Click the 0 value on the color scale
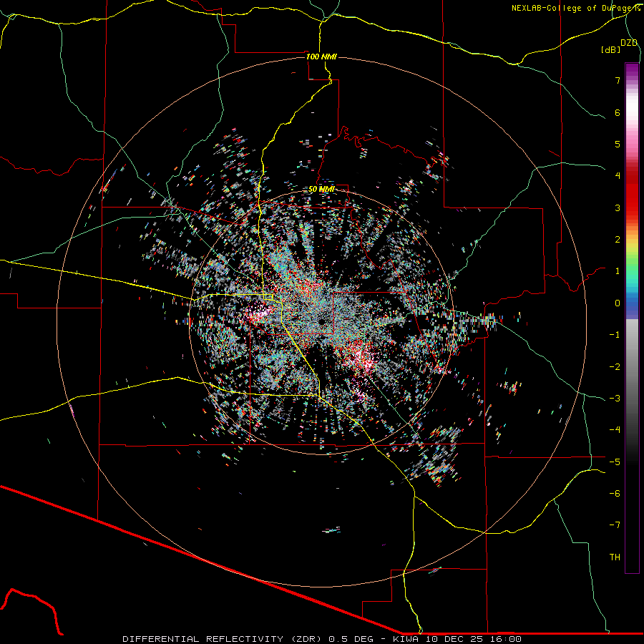644x644 pixels. click(618, 303)
